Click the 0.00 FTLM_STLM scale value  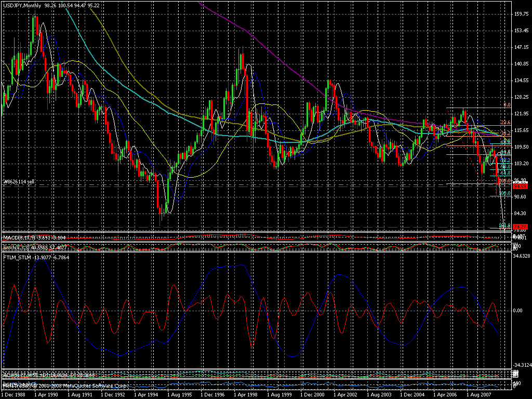point(518,311)
